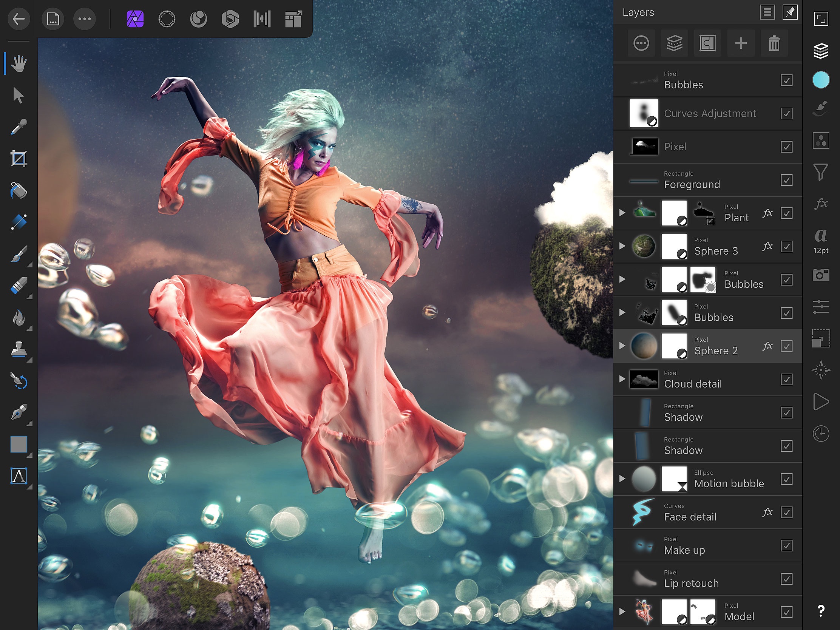Toggle Sphere 2 layer visibility
Image resolution: width=840 pixels, height=630 pixels.
[x=786, y=346]
